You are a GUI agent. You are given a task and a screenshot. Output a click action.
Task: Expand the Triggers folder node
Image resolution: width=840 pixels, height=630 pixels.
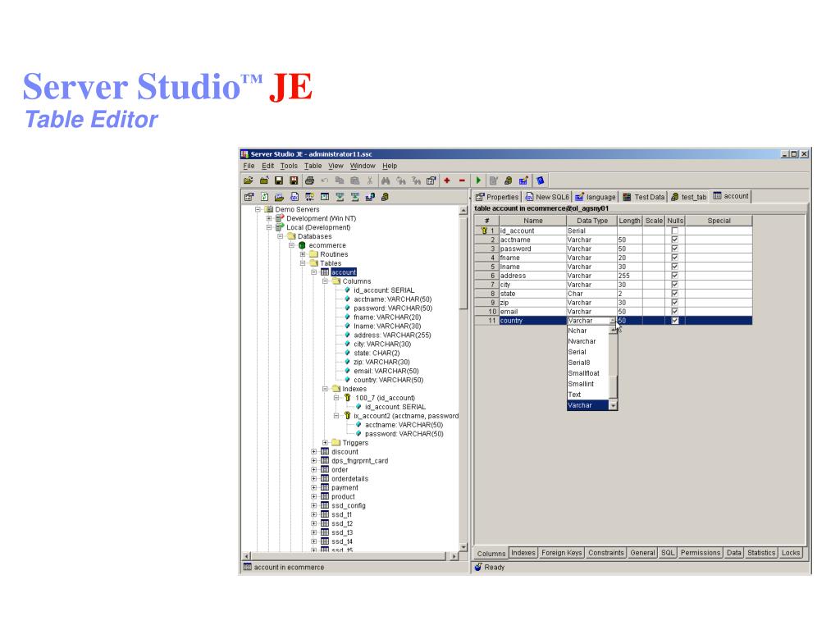click(x=325, y=443)
